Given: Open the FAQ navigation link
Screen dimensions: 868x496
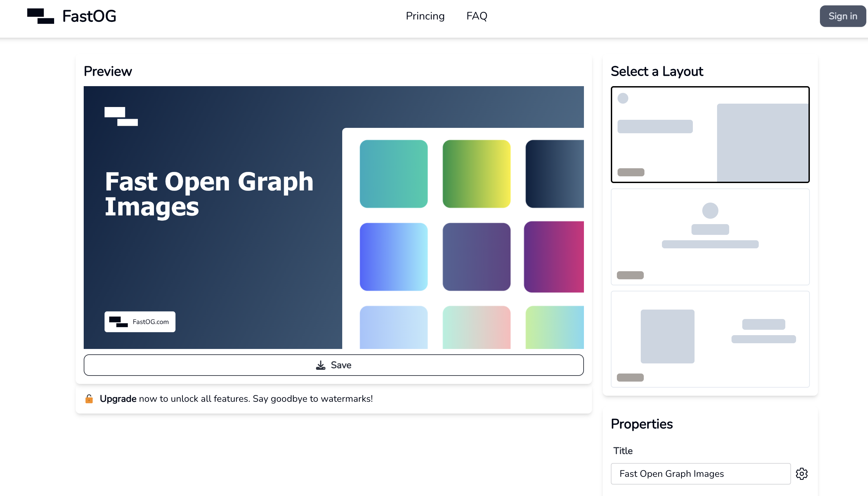Looking at the screenshot, I should [476, 16].
